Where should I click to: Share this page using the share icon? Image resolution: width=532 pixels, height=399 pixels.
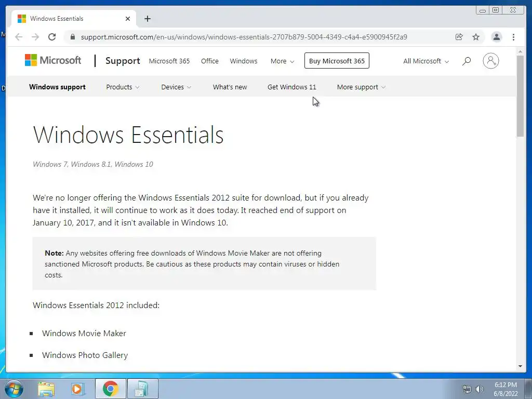click(x=459, y=37)
